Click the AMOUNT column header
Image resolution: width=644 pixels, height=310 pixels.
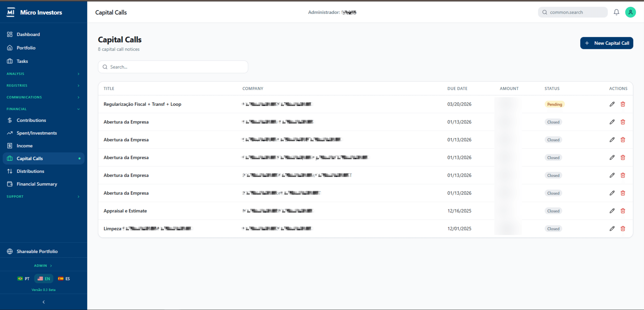(509, 89)
